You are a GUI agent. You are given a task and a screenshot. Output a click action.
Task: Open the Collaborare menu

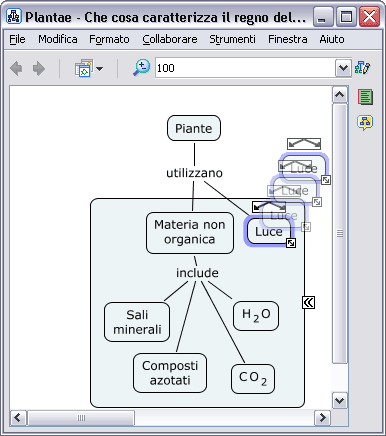170,39
